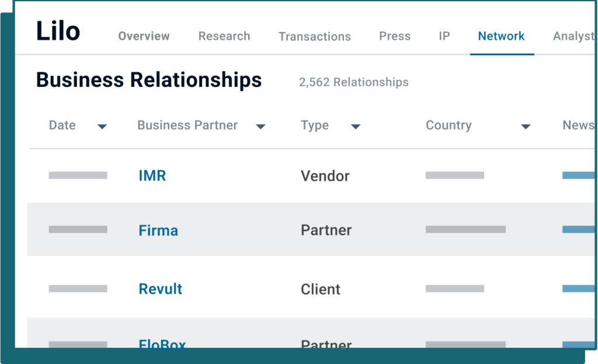Viewport: 598px width, 364px height.
Task: Click the 2,562 Relationships count label
Action: pos(353,82)
